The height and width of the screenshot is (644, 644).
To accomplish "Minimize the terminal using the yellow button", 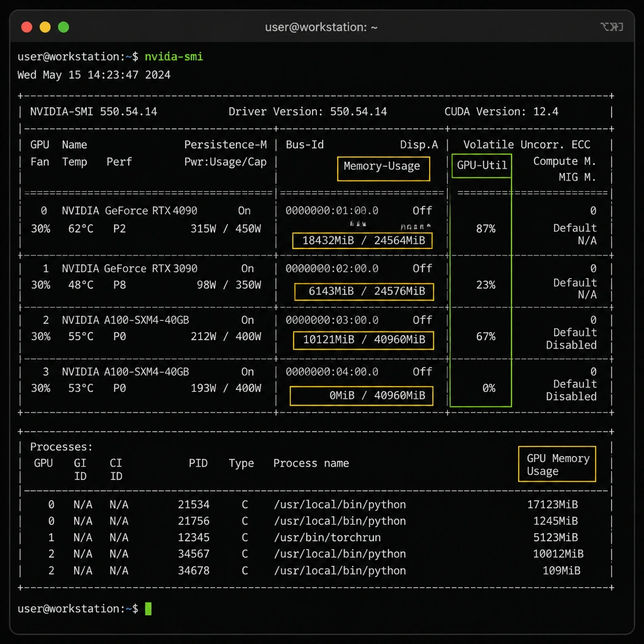I will pyautogui.click(x=45, y=27).
